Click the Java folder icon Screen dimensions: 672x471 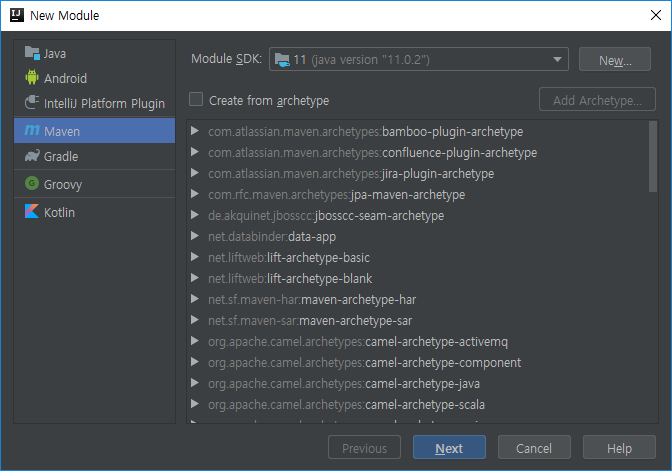point(32,53)
